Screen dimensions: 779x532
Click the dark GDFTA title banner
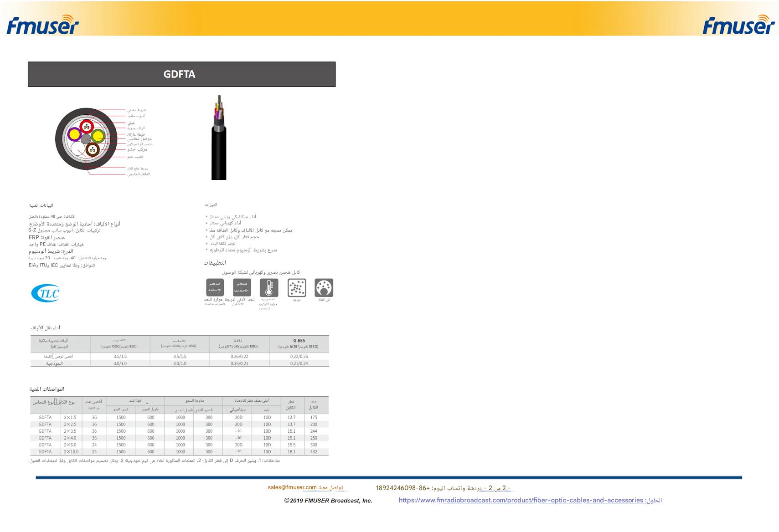181,74
